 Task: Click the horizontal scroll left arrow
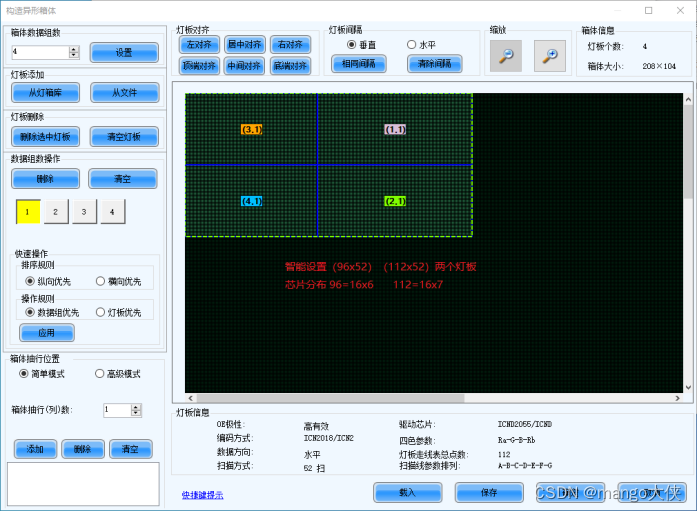click(190, 398)
